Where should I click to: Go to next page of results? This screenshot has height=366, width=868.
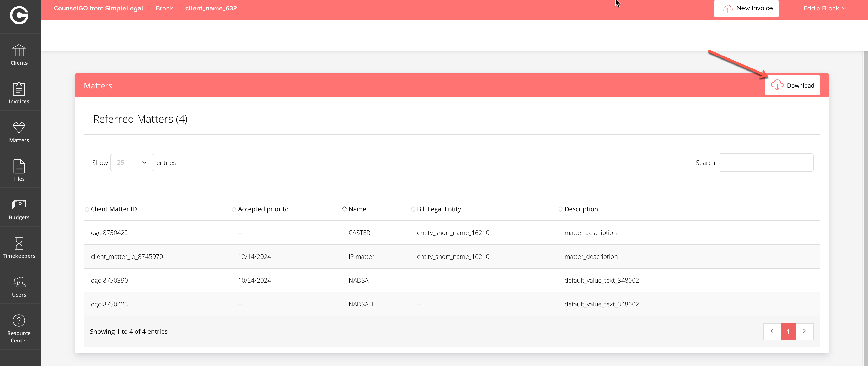804,331
